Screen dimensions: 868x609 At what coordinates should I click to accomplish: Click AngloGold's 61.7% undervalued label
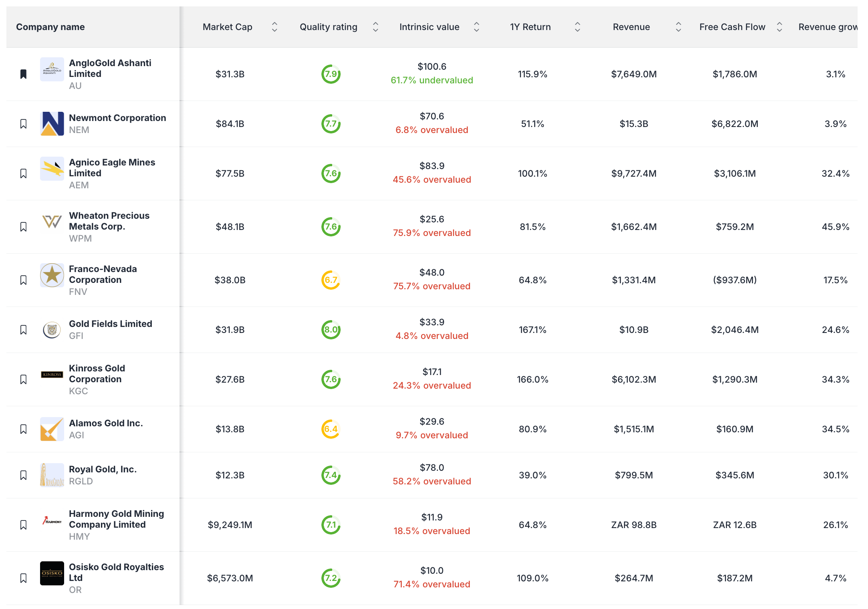pos(432,80)
